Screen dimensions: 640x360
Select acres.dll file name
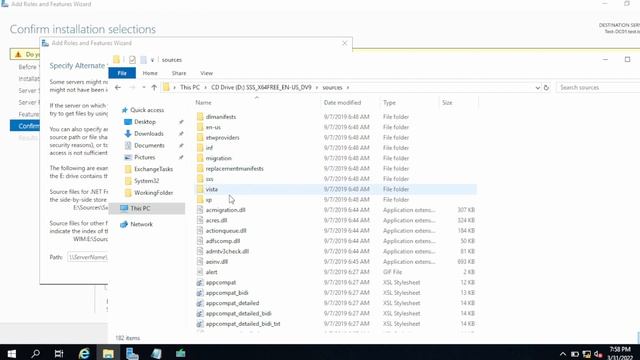point(216,220)
